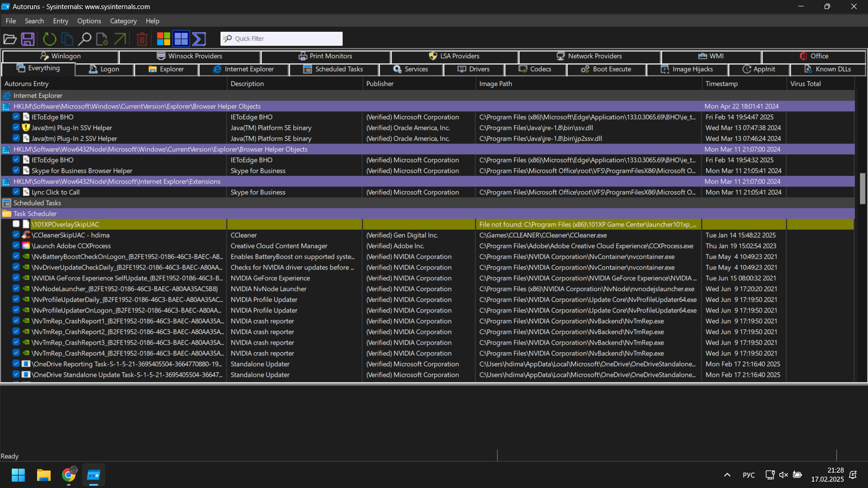Image resolution: width=868 pixels, height=488 pixels.
Task: Switch to the Winlogon tab
Action: (60, 56)
